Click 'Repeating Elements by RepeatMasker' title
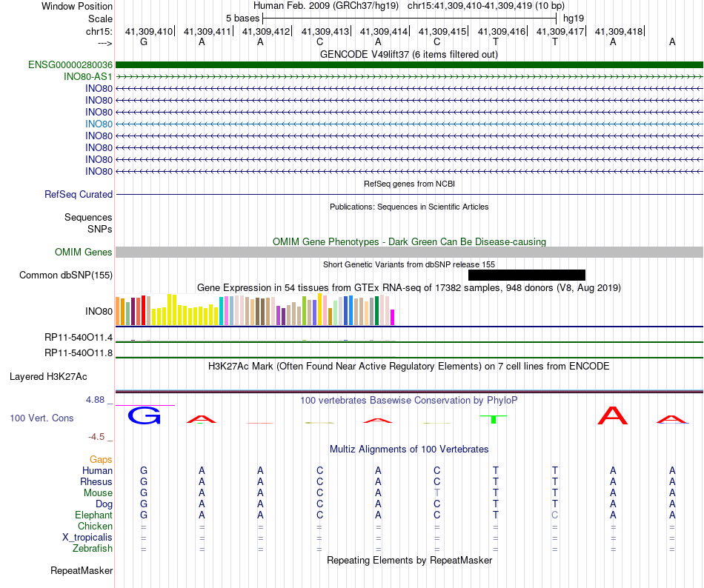 409,560
